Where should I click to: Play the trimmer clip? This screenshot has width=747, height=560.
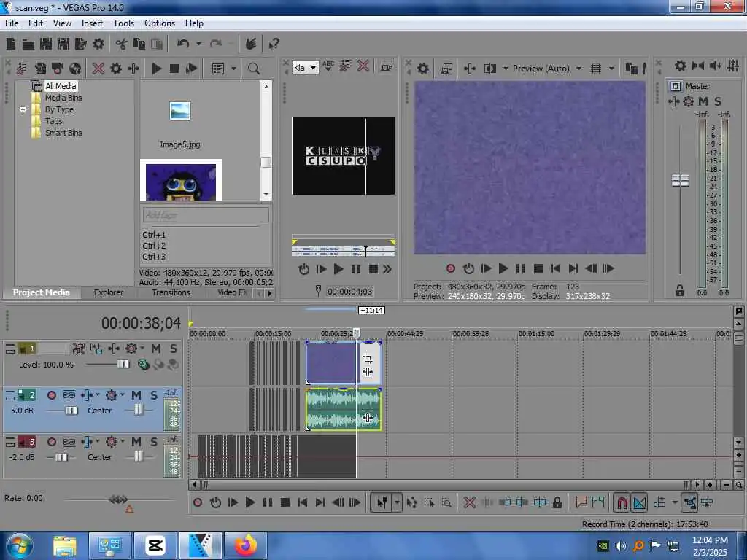coord(338,270)
